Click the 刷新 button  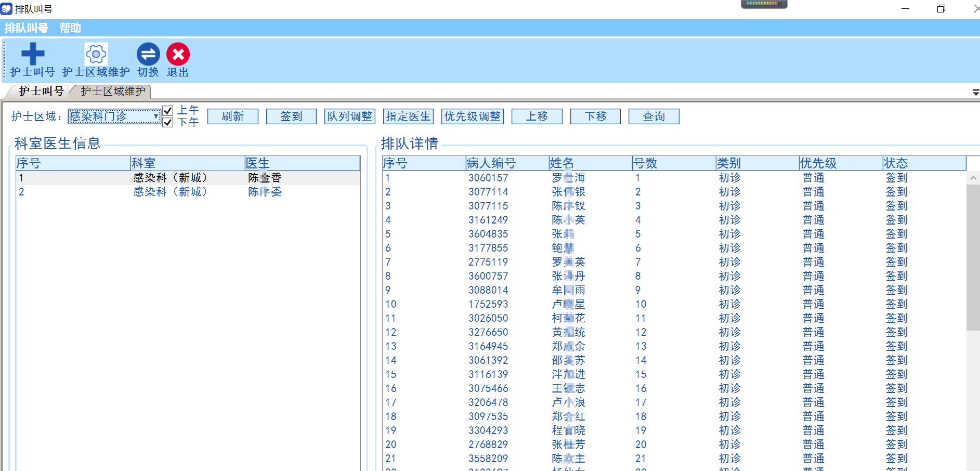[x=232, y=116]
